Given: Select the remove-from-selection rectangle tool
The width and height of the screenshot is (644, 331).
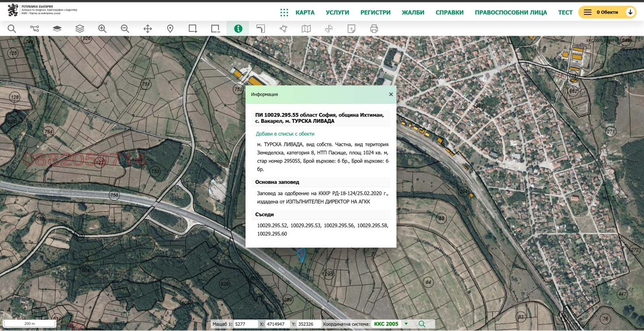Looking at the screenshot, I should click(x=215, y=29).
